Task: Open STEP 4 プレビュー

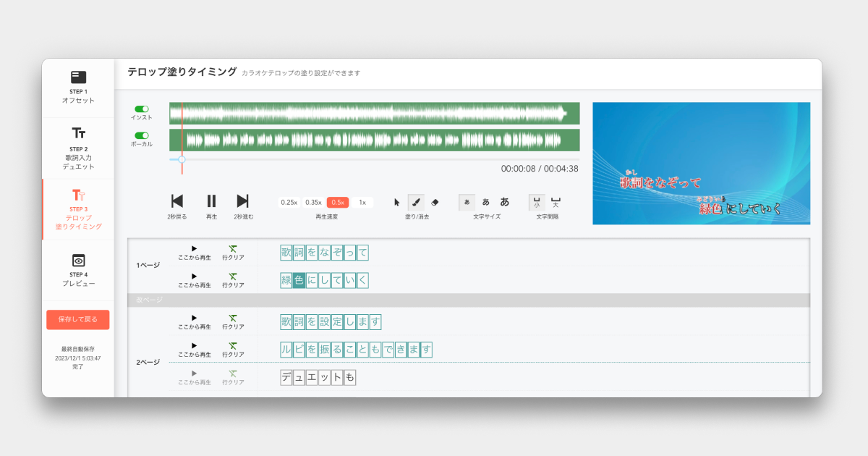Action: [78, 270]
